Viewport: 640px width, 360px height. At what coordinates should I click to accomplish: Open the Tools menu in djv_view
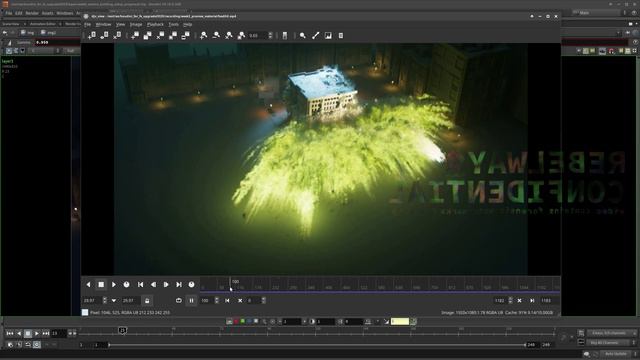(x=173, y=24)
